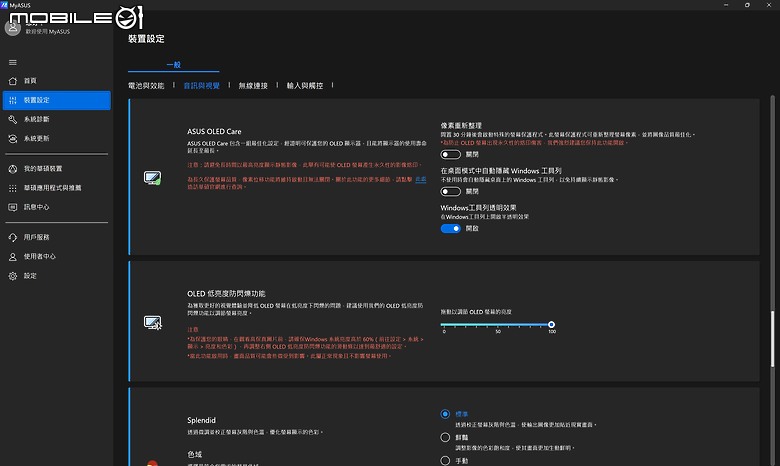
Task: Switch to 電池與效能 sub-tab
Action: pyautogui.click(x=146, y=86)
